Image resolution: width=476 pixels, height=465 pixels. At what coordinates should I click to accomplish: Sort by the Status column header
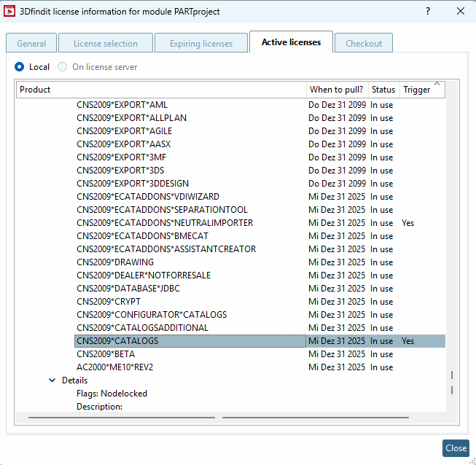(x=383, y=90)
